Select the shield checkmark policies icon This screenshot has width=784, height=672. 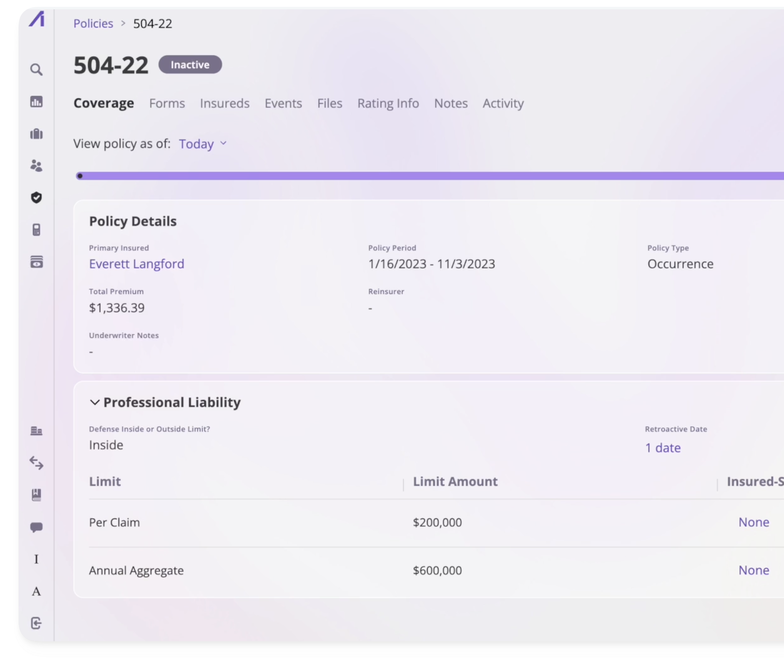[x=36, y=197]
